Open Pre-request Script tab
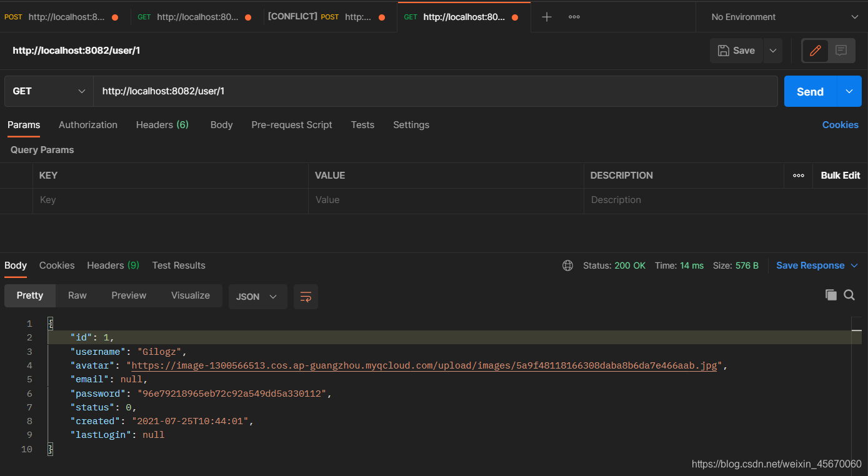 [x=292, y=125]
